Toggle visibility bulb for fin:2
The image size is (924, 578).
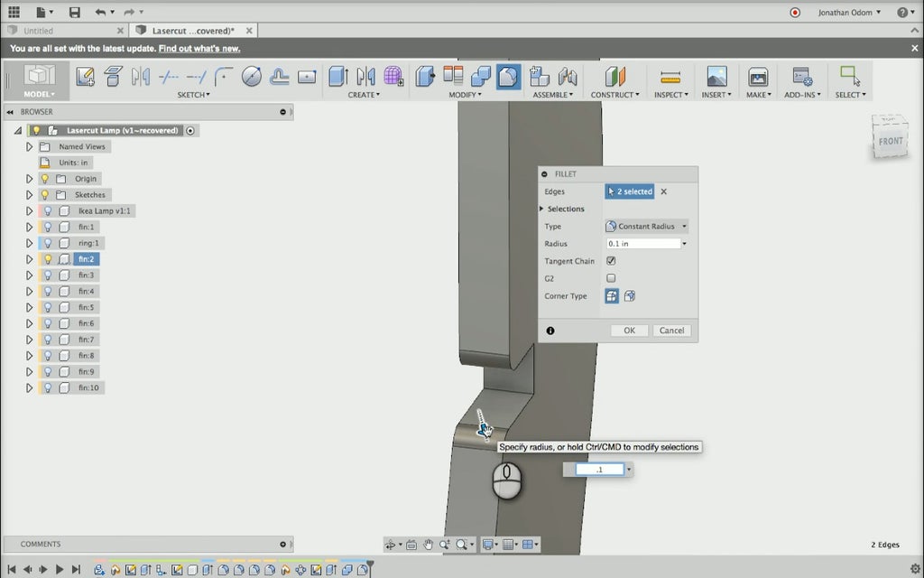point(47,259)
